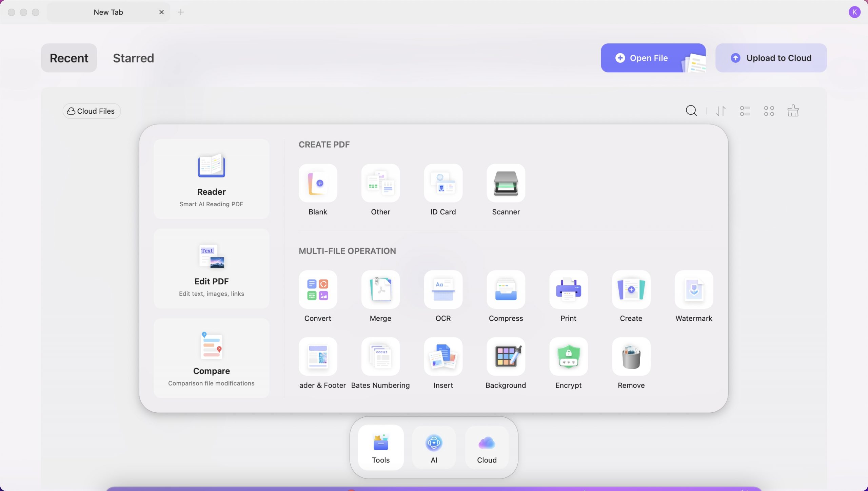Open the Cloud dock item
The height and width of the screenshot is (491, 868).
pos(487,448)
